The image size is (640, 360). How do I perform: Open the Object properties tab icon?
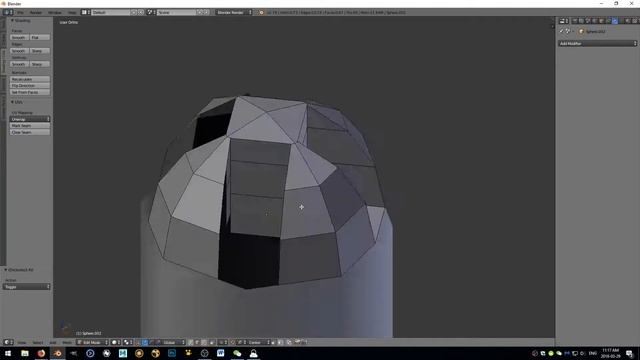(x=601, y=21)
